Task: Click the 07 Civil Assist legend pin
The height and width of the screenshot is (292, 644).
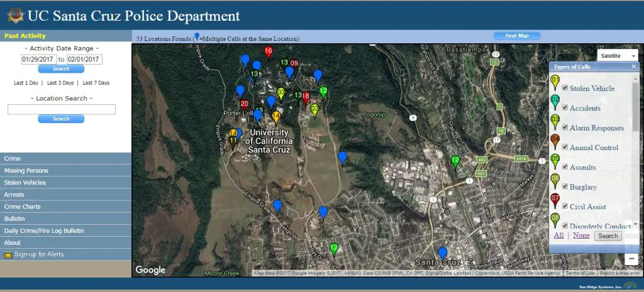Action: (555, 200)
